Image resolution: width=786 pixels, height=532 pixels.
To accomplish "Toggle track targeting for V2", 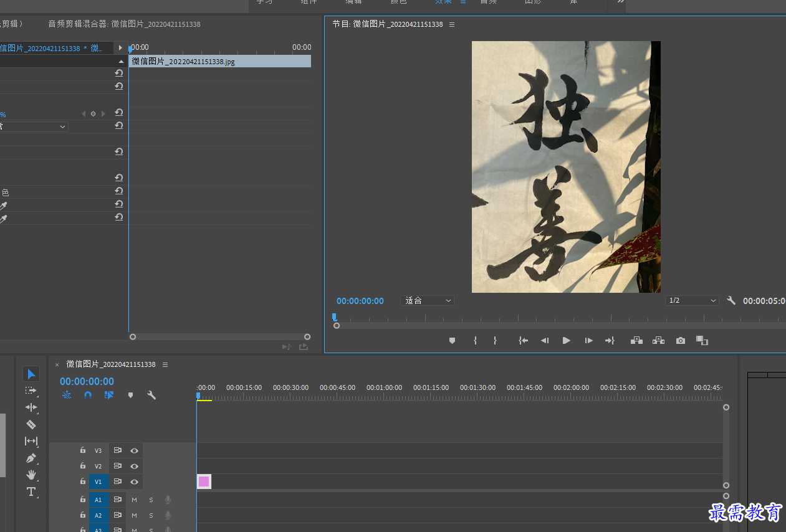I will (98, 466).
